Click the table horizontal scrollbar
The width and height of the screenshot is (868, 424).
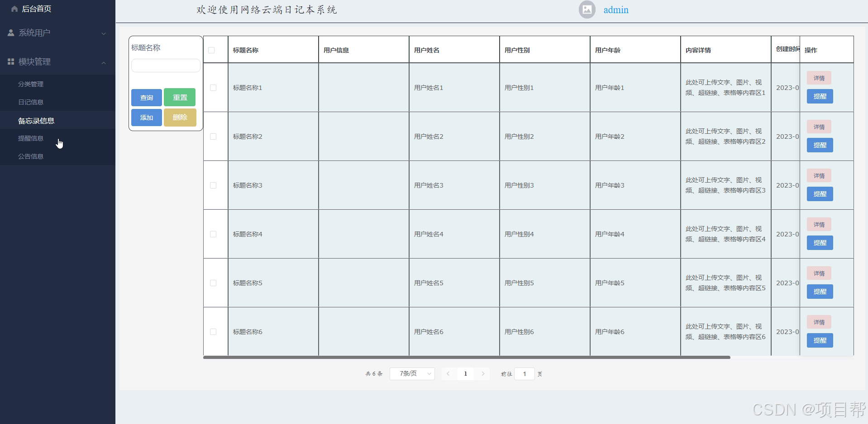tap(467, 357)
